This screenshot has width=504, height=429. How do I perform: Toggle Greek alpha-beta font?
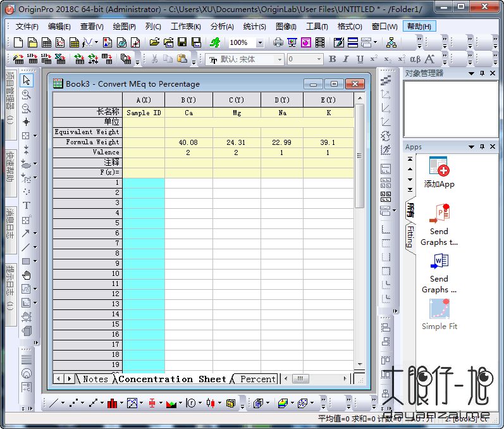415,59
